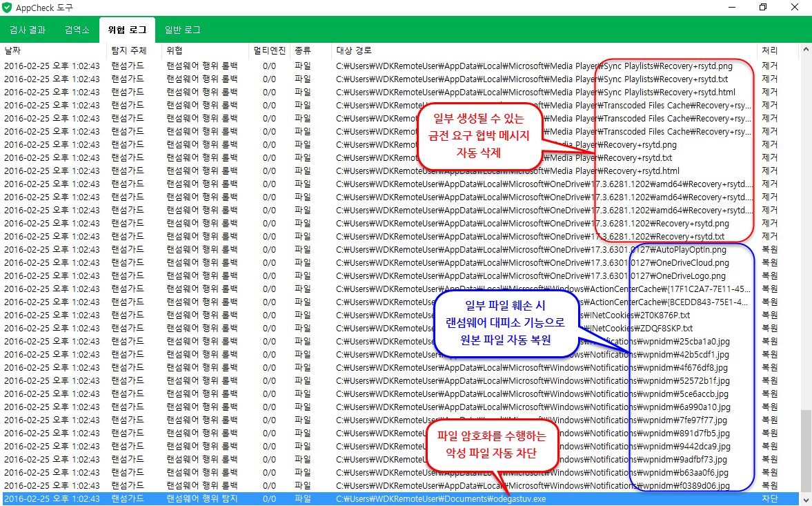Image resolution: width=812 pixels, height=506 pixels.
Task: Switch to the 일반 로그 tab
Action: pos(183,30)
